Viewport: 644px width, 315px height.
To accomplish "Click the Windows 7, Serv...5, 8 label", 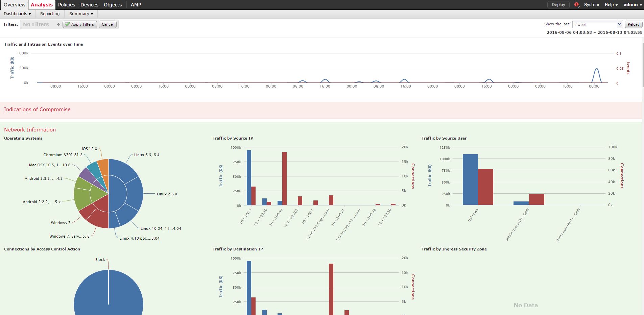I will tap(70, 236).
